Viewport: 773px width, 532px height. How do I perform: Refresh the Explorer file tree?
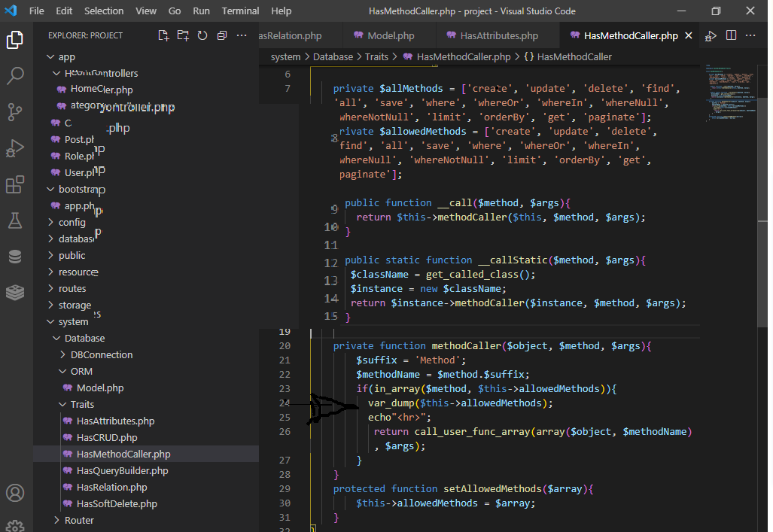(202, 35)
